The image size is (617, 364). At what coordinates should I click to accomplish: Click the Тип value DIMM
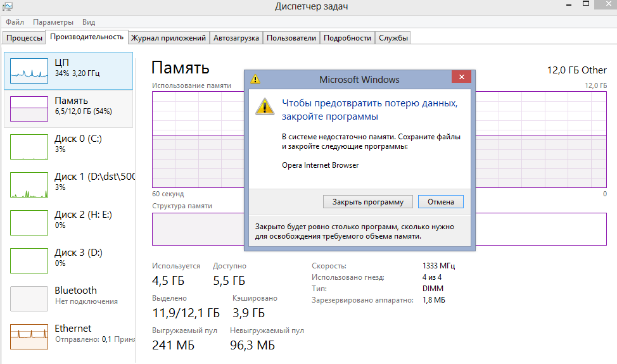click(433, 289)
